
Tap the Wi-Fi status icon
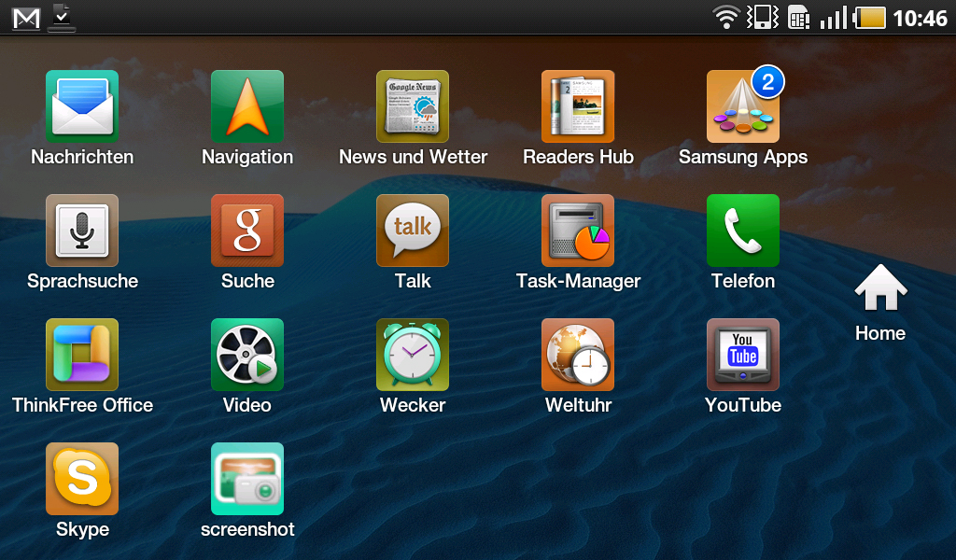coord(726,17)
